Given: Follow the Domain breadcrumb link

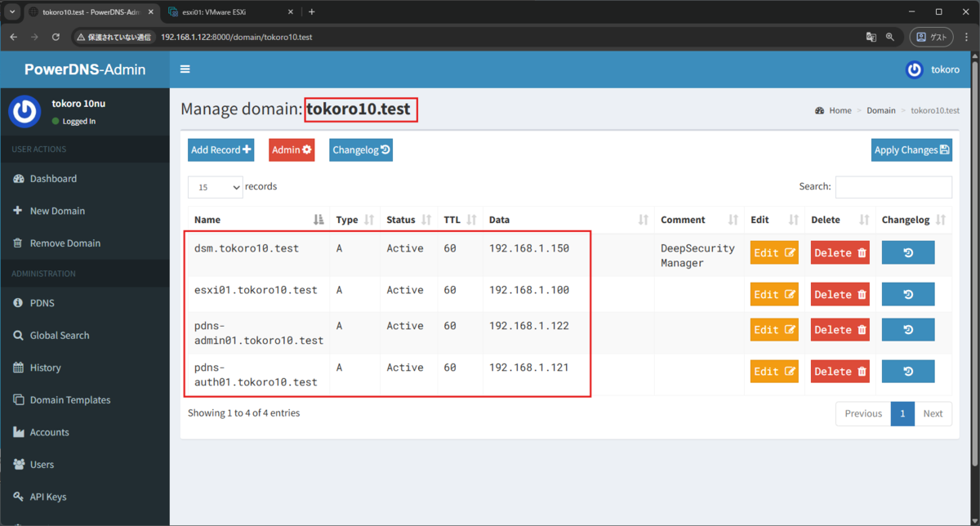Looking at the screenshot, I should [x=881, y=110].
